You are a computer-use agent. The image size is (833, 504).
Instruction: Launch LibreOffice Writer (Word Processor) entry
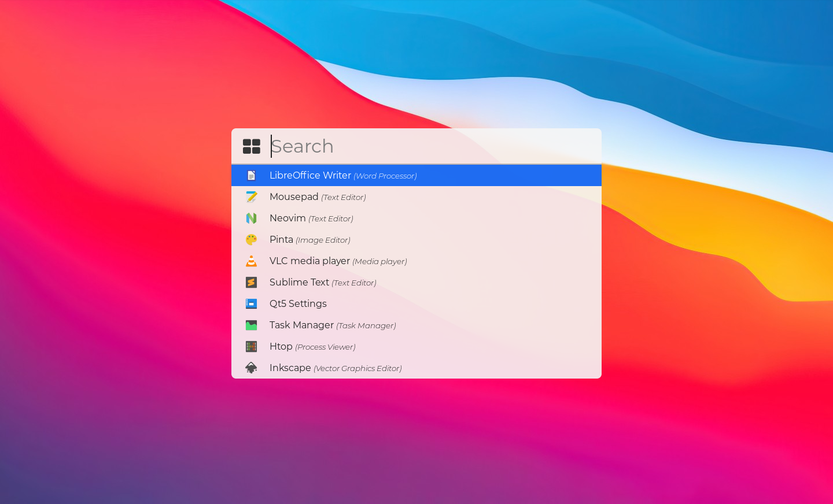pyautogui.click(x=417, y=175)
